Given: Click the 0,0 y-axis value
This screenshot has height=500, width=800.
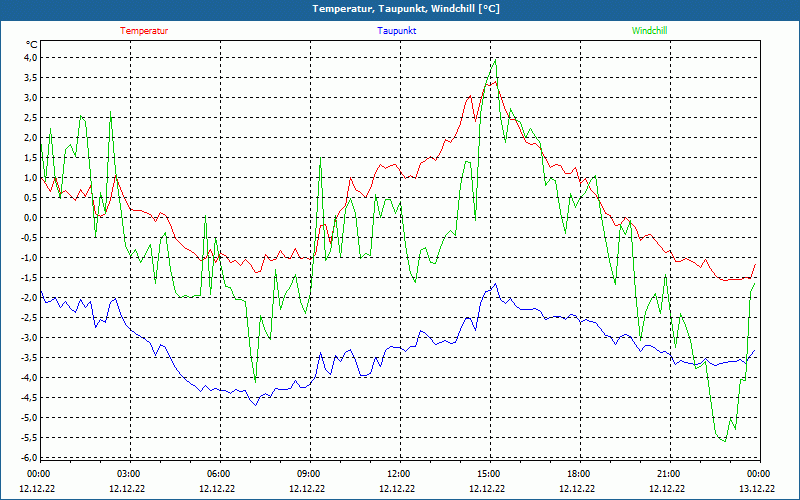Looking at the screenshot, I should click(31, 217).
